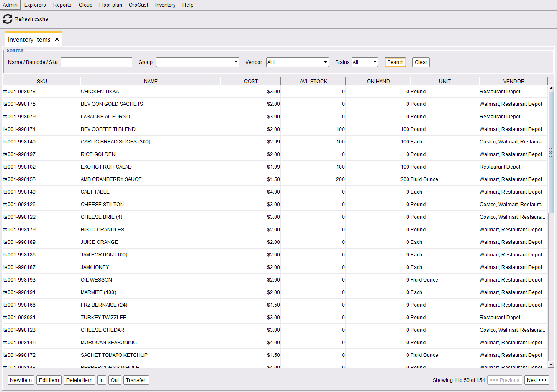Open the Inventory menu
This screenshot has height=392, width=557.
[x=165, y=5]
